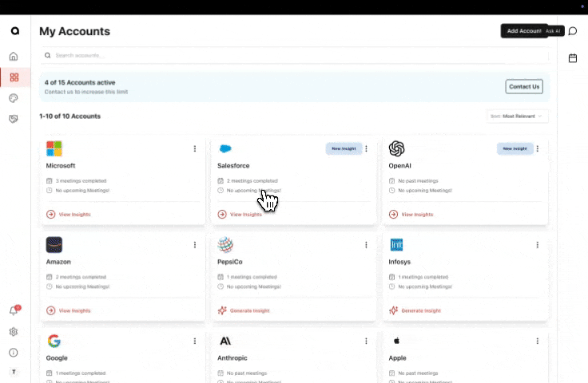Open three-dot menu on Infosys card
Viewport: 588px width, 383px height.
tap(537, 245)
